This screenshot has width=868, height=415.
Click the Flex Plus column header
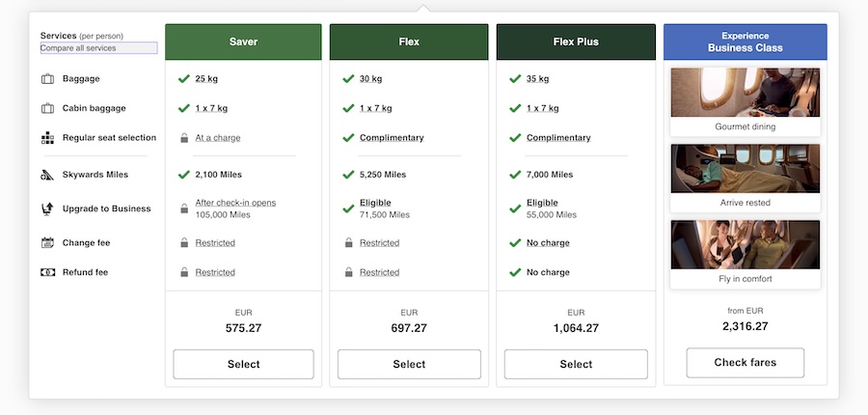tap(576, 41)
